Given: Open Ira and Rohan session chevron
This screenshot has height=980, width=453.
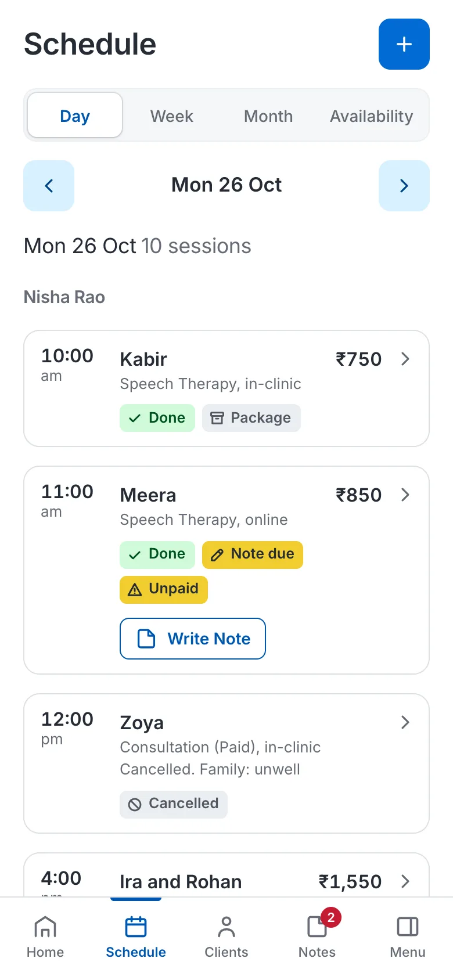Looking at the screenshot, I should (405, 881).
